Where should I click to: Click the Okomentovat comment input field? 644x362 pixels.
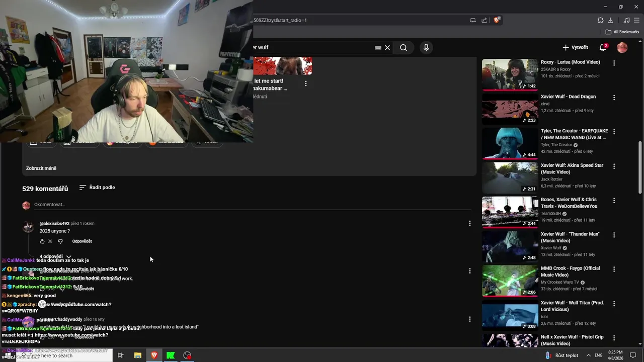[x=252, y=205]
